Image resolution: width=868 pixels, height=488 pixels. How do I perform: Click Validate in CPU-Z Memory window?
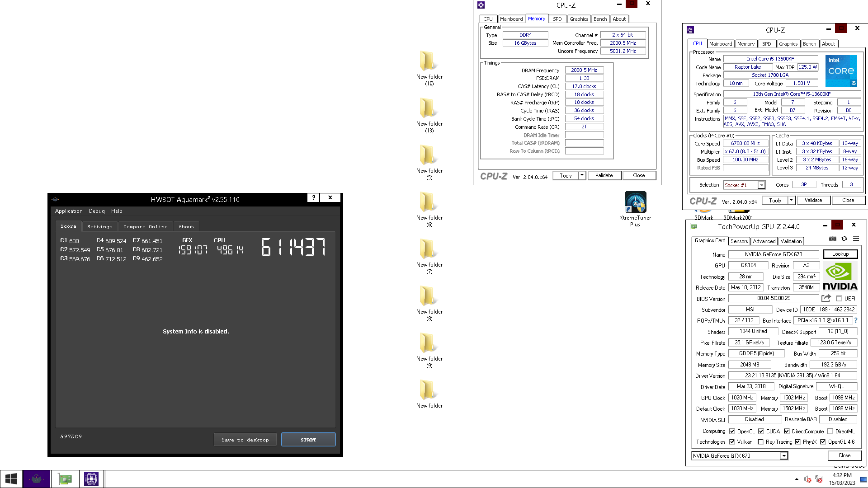[x=604, y=175]
